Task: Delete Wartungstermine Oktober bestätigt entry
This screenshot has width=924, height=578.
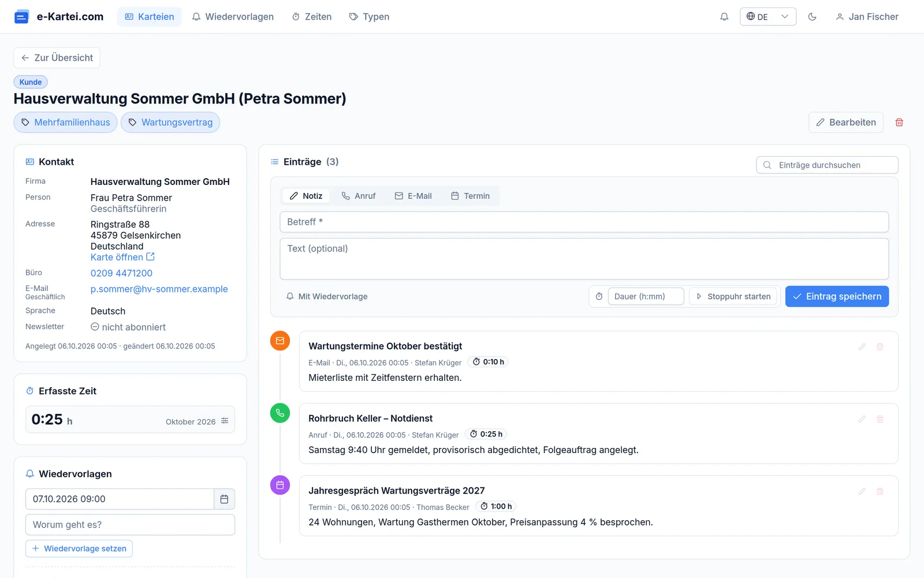Action: tap(880, 347)
